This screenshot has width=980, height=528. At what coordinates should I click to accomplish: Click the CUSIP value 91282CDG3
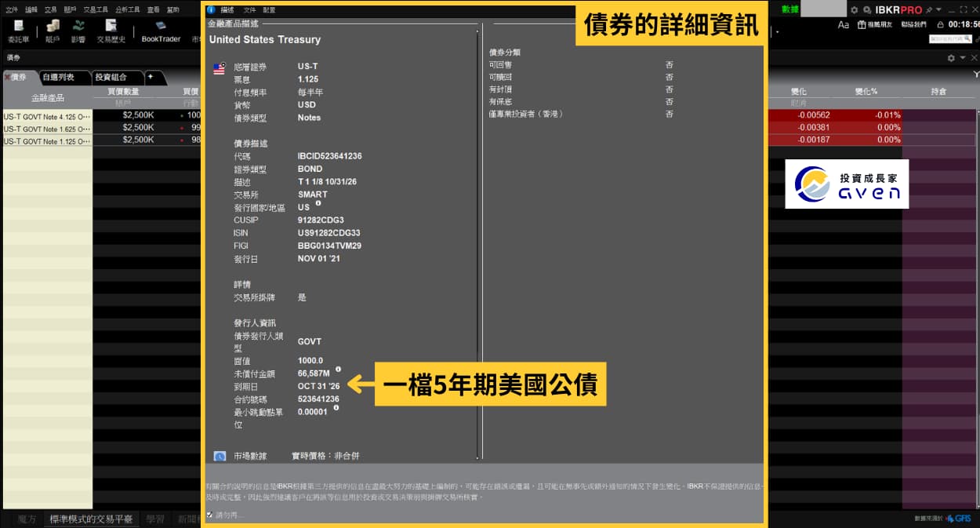tap(321, 220)
